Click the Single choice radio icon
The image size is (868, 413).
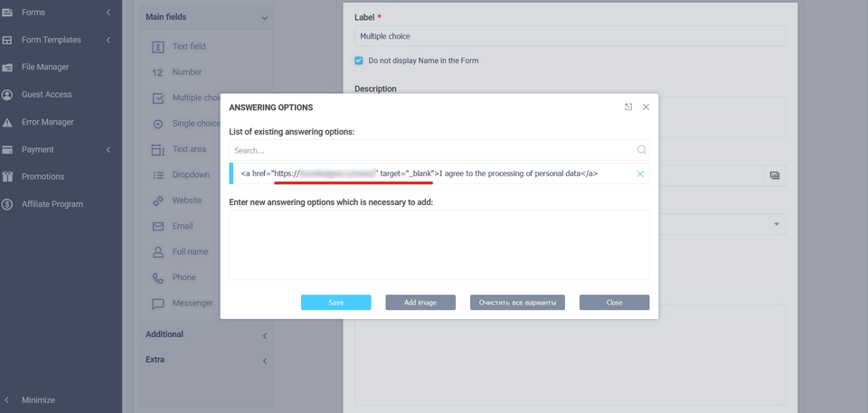(x=157, y=124)
